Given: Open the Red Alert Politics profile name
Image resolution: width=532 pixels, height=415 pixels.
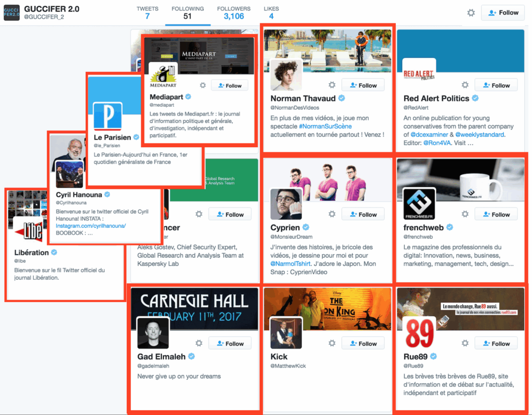Looking at the screenshot, I should pyautogui.click(x=436, y=98).
